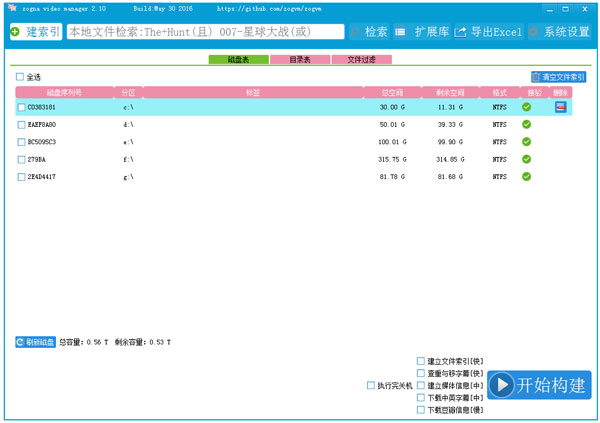Click the green status check for drive c:\
Screen dimensions: 600x423
coord(526,107)
